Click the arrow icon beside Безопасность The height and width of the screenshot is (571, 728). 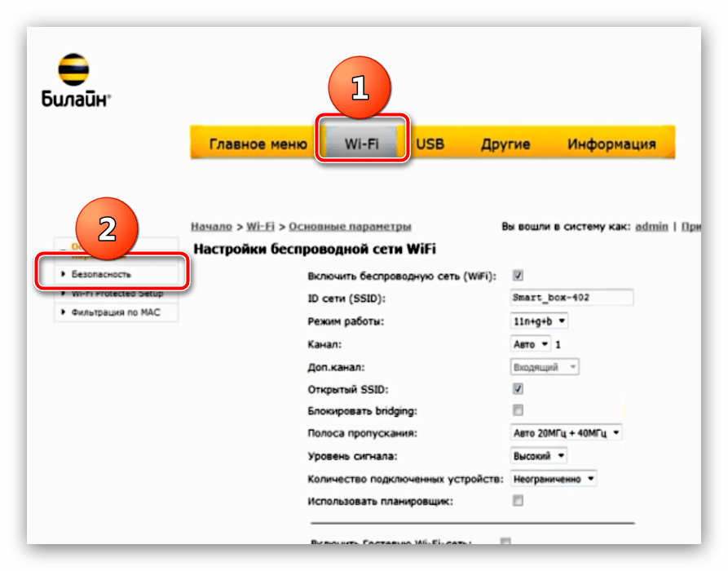64,275
